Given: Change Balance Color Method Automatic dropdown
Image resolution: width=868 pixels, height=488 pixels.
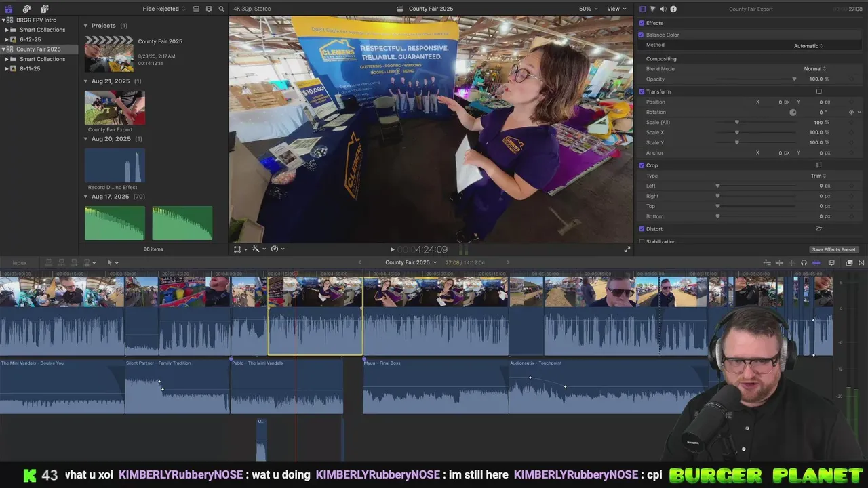Looking at the screenshot, I should pos(808,45).
